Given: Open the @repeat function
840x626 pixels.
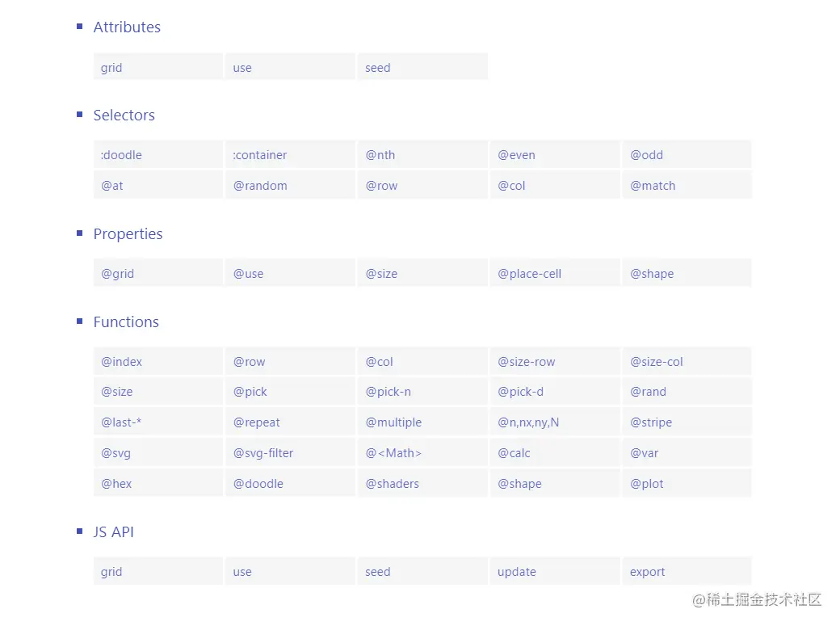Looking at the screenshot, I should click(x=290, y=422).
